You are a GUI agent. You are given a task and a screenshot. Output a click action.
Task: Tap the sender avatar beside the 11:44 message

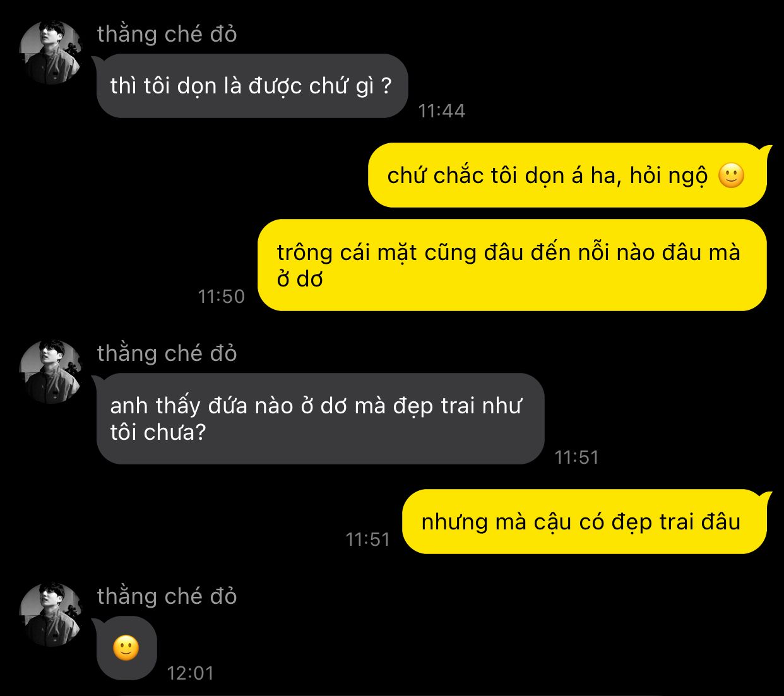pos(51,52)
